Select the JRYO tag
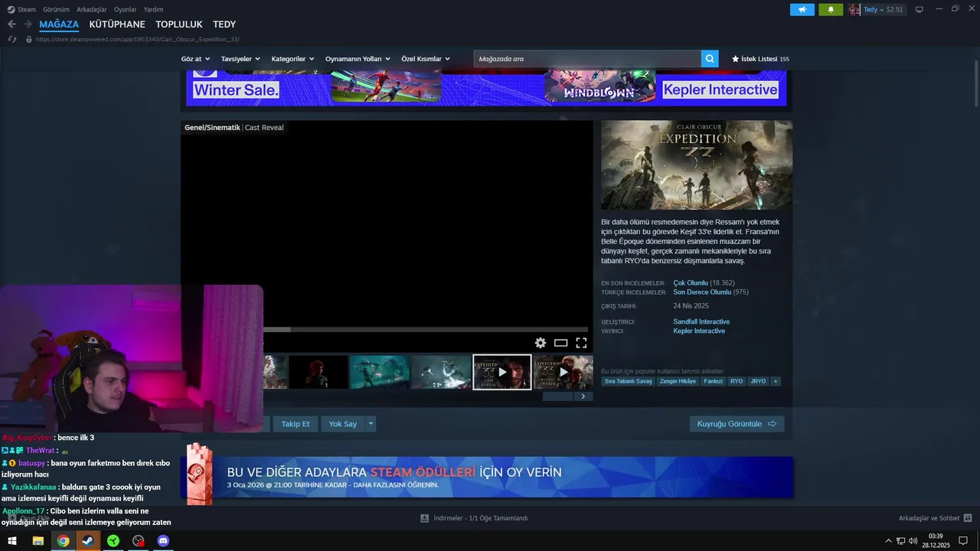Image resolution: width=980 pixels, height=551 pixels. (x=758, y=381)
